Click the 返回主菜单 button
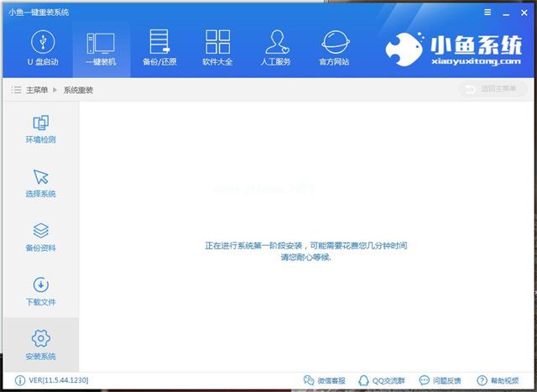 (493, 89)
